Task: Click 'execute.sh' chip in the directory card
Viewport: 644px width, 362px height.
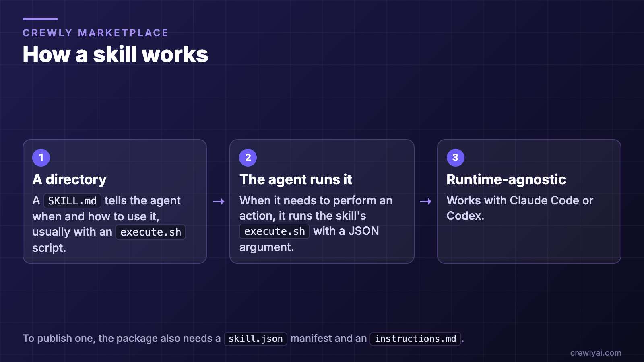Action: tap(151, 232)
